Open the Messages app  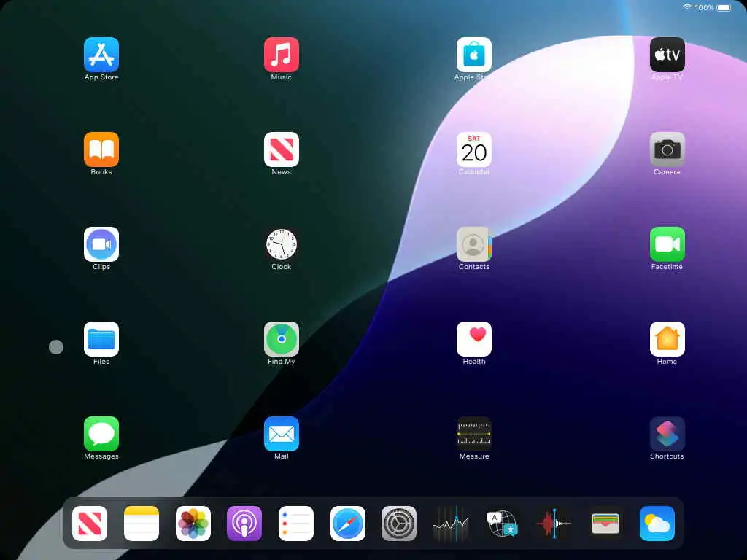click(101, 433)
